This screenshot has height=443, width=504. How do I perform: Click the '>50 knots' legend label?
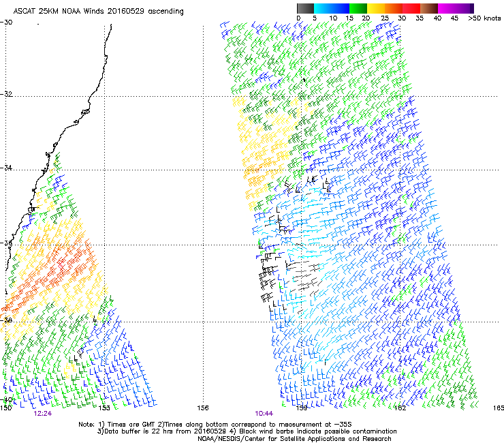[x=484, y=18]
